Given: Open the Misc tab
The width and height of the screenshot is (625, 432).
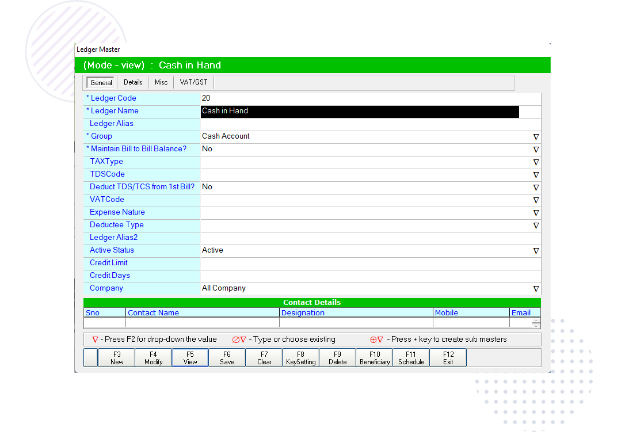Looking at the screenshot, I should click(x=161, y=82).
